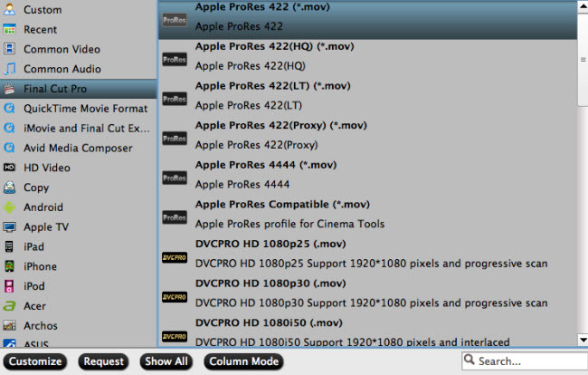The height and width of the screenshot is (375, 588).
Task: Click the QuickTime Movie Format icon
Action: [9, 109]
